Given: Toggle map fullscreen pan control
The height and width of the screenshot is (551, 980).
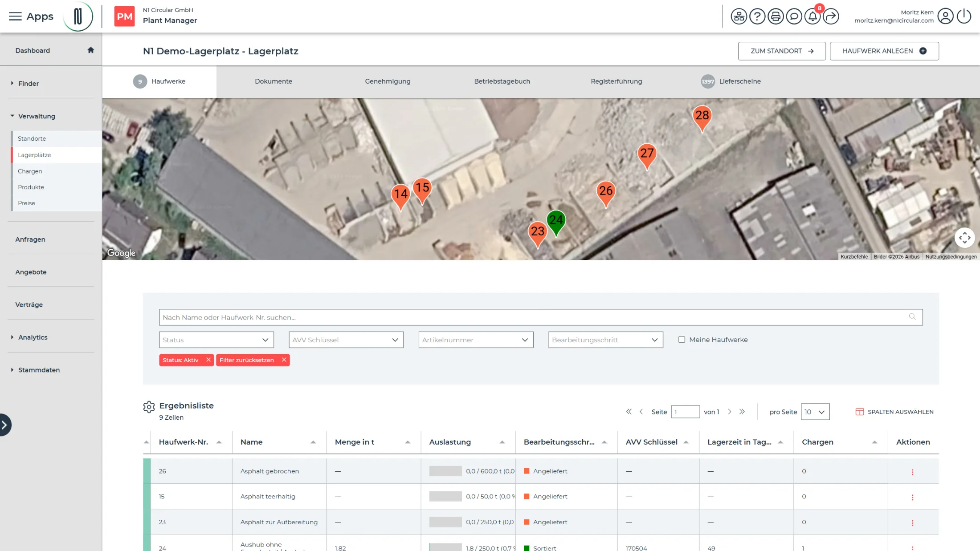Looking at the screenshot, I should [964, 238].
